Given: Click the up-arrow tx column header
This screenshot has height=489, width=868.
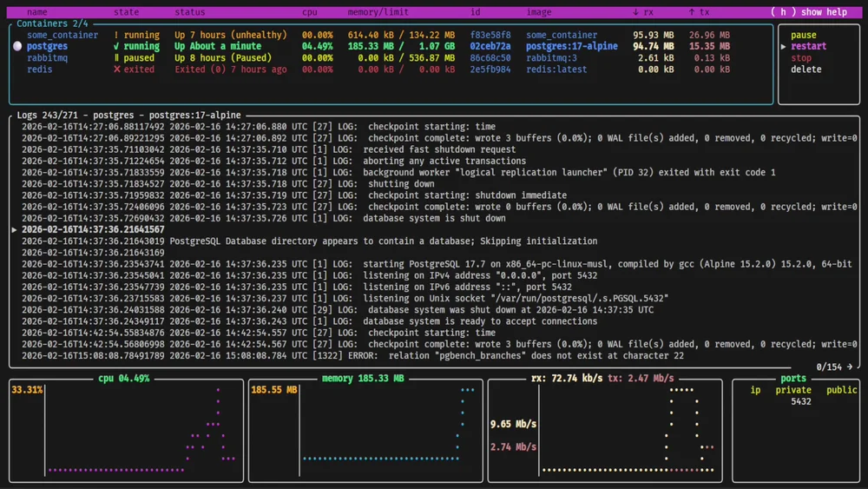Looking at the screenshot, I should [698, 12].
